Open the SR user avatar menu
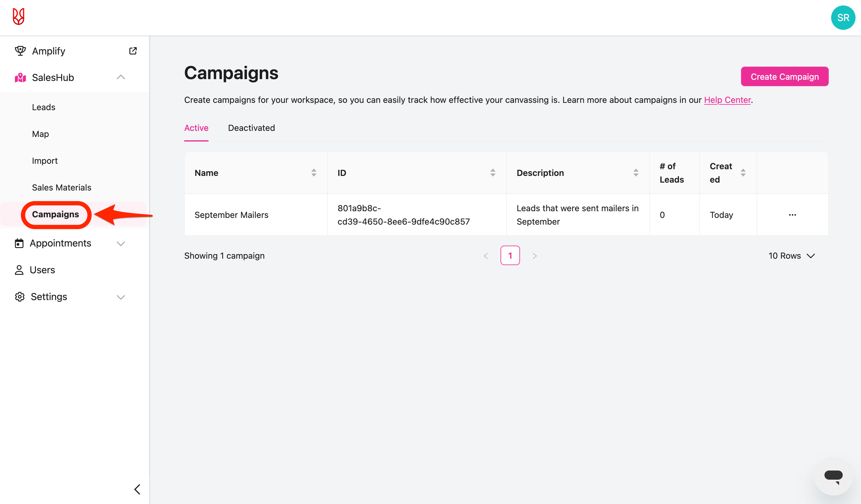This screenshot has height=504, width=861. pyautogui.click(x=843, y=18)
